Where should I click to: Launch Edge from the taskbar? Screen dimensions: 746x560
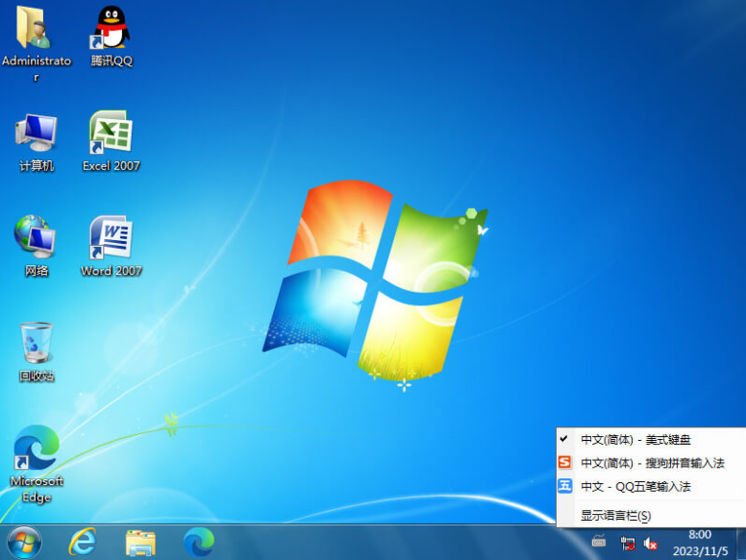[199, 542]
